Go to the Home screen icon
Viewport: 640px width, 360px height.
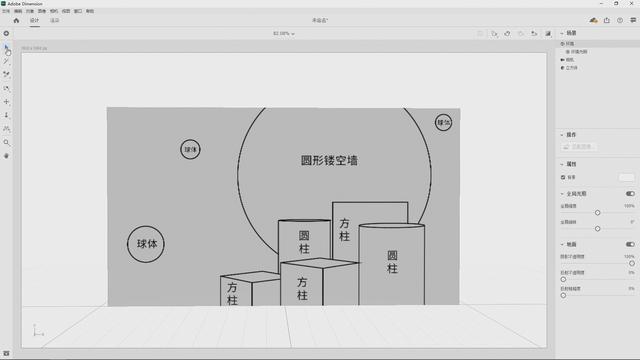[x=16, y=20]
